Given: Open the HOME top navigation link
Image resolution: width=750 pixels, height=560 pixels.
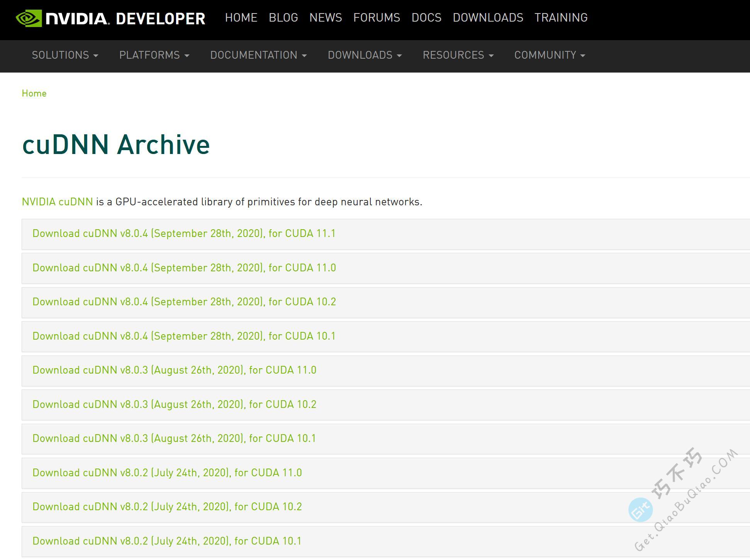Looking at the screenshot, I should tap(241, 18).
